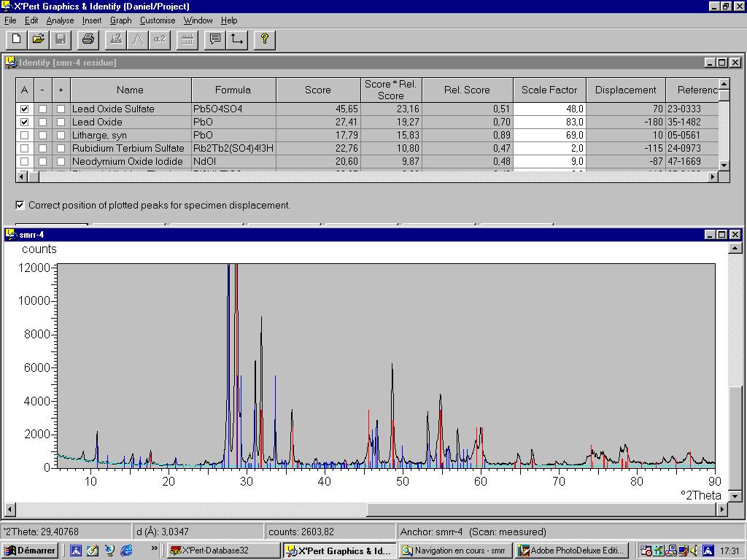The image size is (747, 560).
Task: Click the speech bubble annotation icon
Action: [x=214, y=39]
